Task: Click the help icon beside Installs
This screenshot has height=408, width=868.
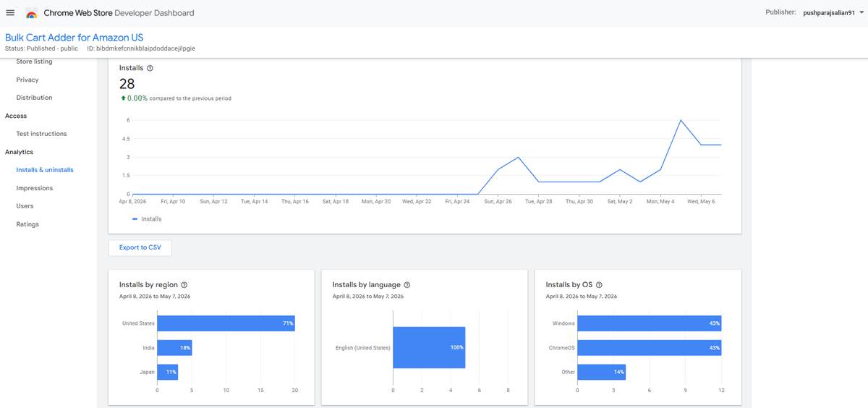Action: [x=150, y=68]
